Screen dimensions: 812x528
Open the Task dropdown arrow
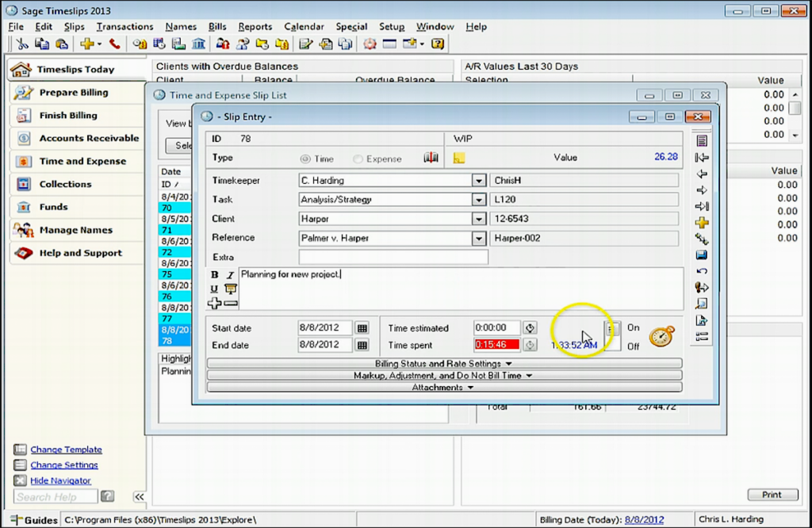pyautogui.click(x=478, y=200)
